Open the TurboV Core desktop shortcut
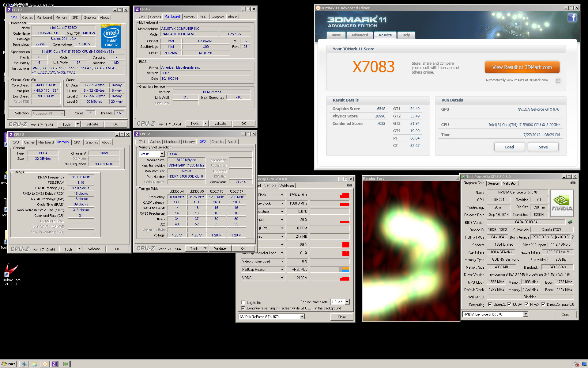This screenshot has height=368, width=588. [x=11, y=274]
